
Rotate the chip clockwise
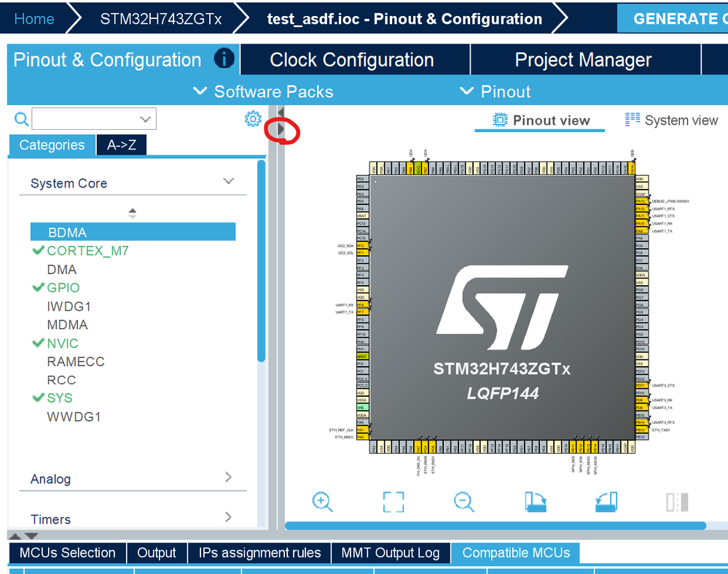pyautogui.click(x=536, y=502)
